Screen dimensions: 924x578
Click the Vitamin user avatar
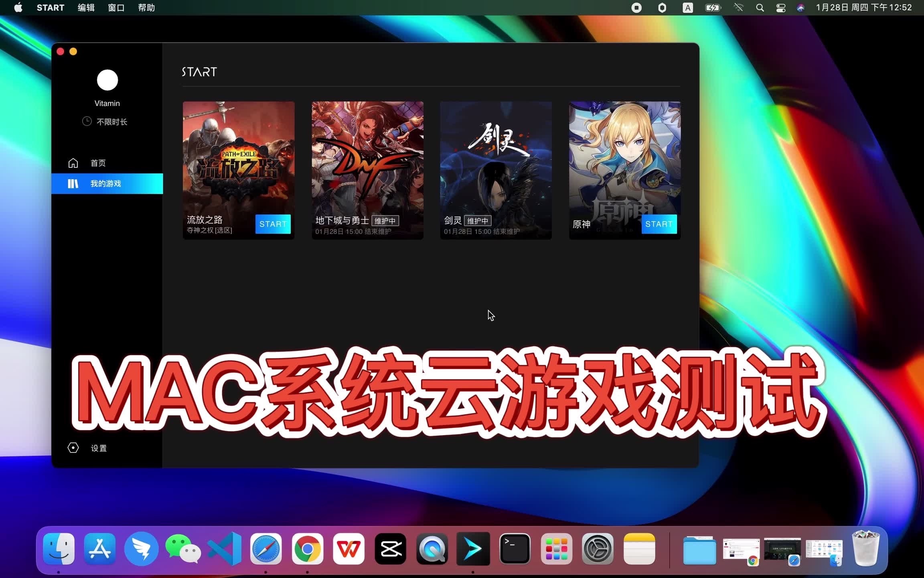click(107, 80)
